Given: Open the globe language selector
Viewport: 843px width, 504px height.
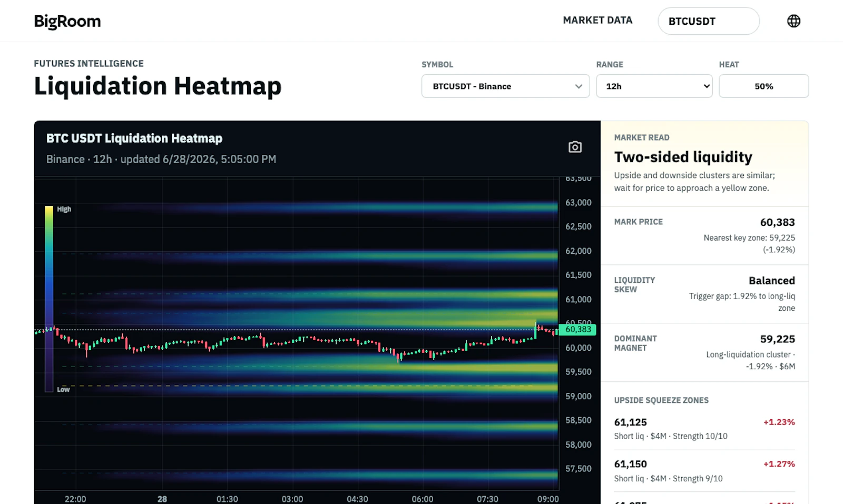Looking at the screenshot, I should pos(793,21).
